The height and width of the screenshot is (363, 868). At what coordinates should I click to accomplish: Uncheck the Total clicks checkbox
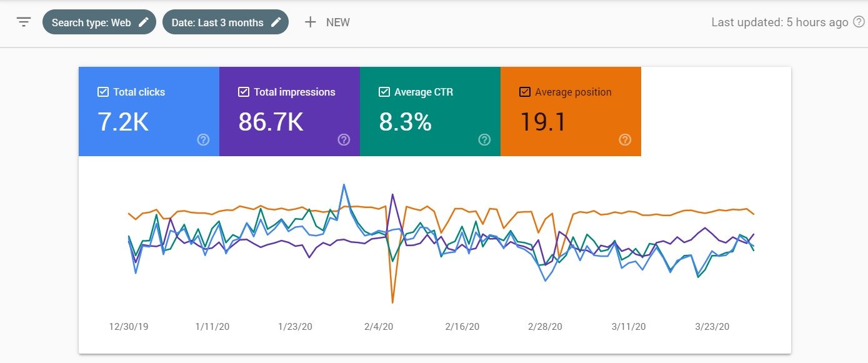[103, 92]
